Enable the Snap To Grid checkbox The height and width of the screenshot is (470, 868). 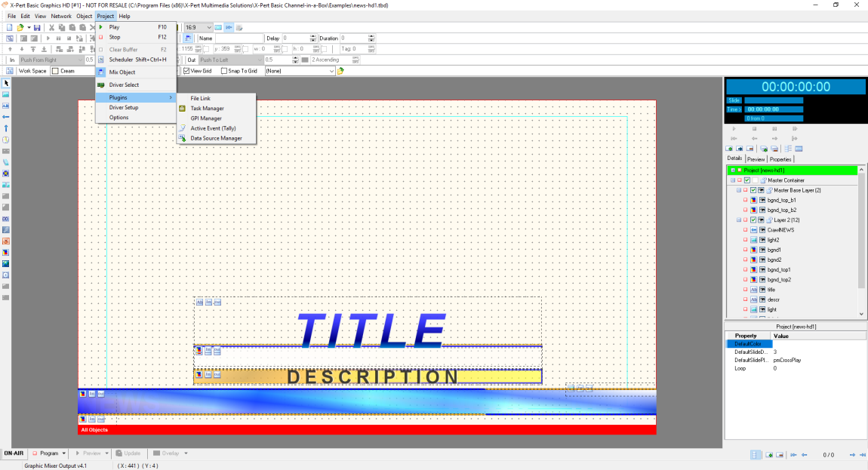coord(224,71)
